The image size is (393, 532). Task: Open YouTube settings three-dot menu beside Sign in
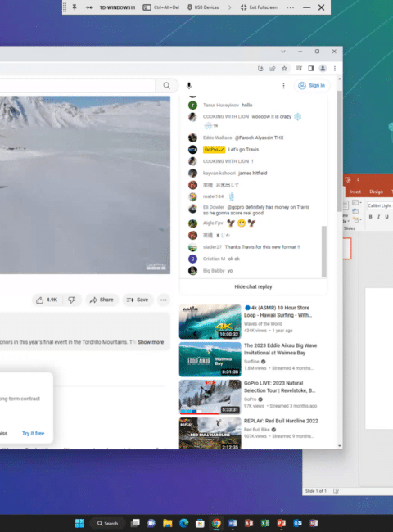point(283,86)
